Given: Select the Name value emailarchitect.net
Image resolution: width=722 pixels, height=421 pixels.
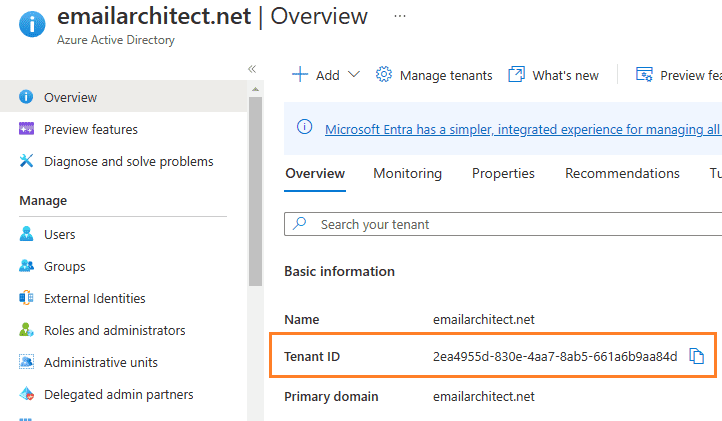Looking at the screenshot, I should pyautogui.click(x=483, y=319).
